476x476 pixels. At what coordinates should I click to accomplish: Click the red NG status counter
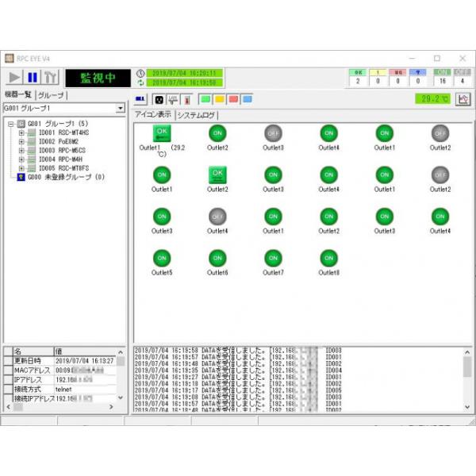398,78
